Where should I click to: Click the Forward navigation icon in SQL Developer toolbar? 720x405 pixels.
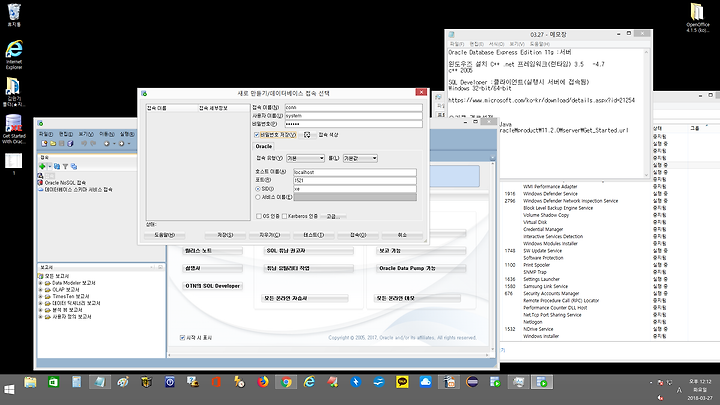tap(122, 144)
